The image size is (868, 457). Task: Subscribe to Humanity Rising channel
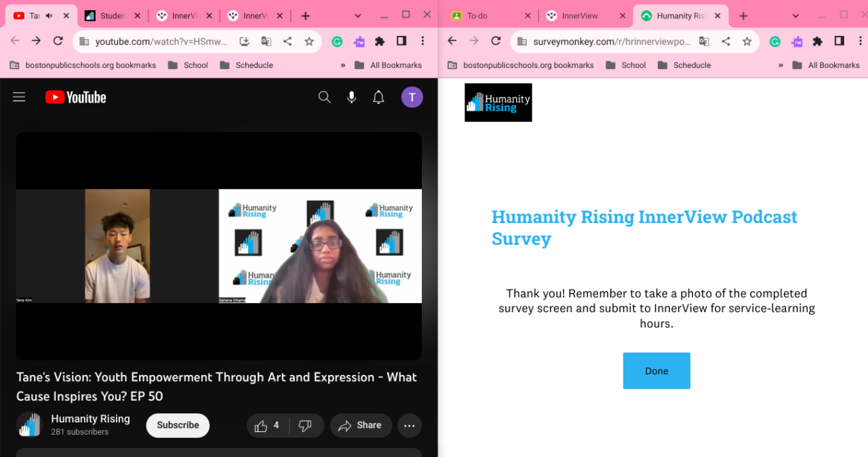[x=178, y=425]
